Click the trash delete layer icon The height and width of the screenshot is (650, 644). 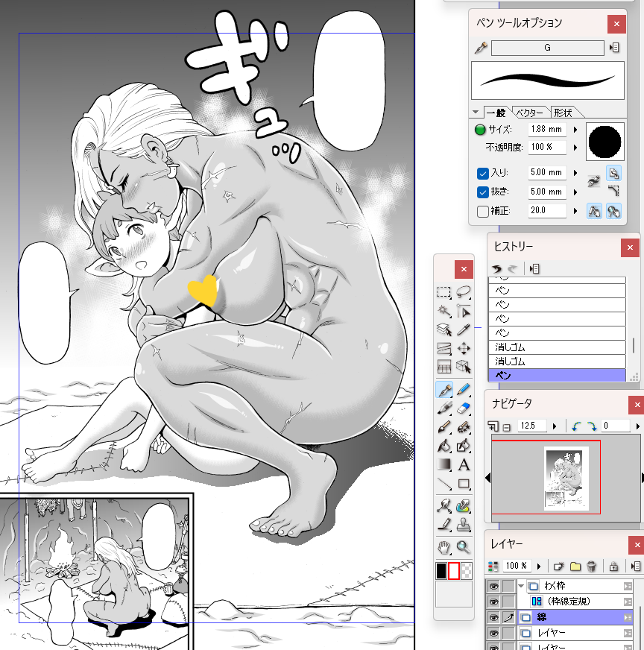[591, 566]
